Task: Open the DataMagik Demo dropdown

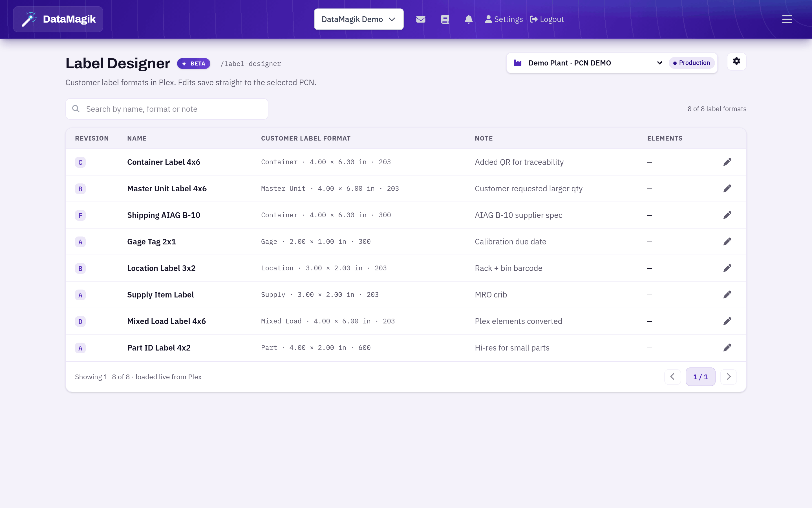Action: coord(359,19)
